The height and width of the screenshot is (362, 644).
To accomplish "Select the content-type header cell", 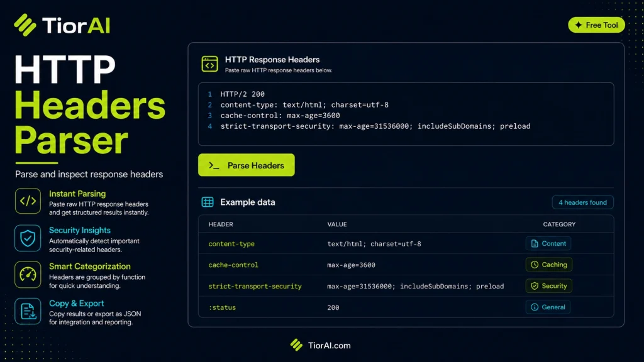I will (x=231, y=244).
